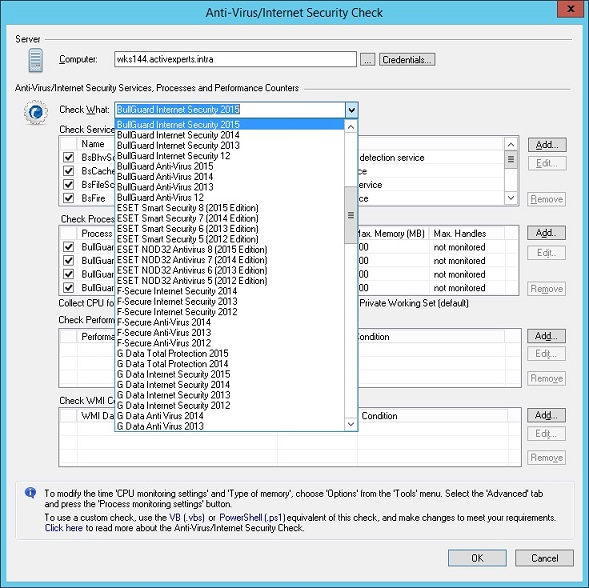Click services list scroll-up arrow
Screen dimensions: 589x588
(x=511, y=144)
